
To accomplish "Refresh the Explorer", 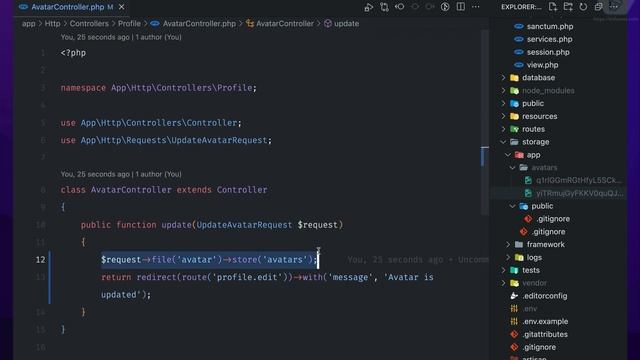I will coord(583,7).
